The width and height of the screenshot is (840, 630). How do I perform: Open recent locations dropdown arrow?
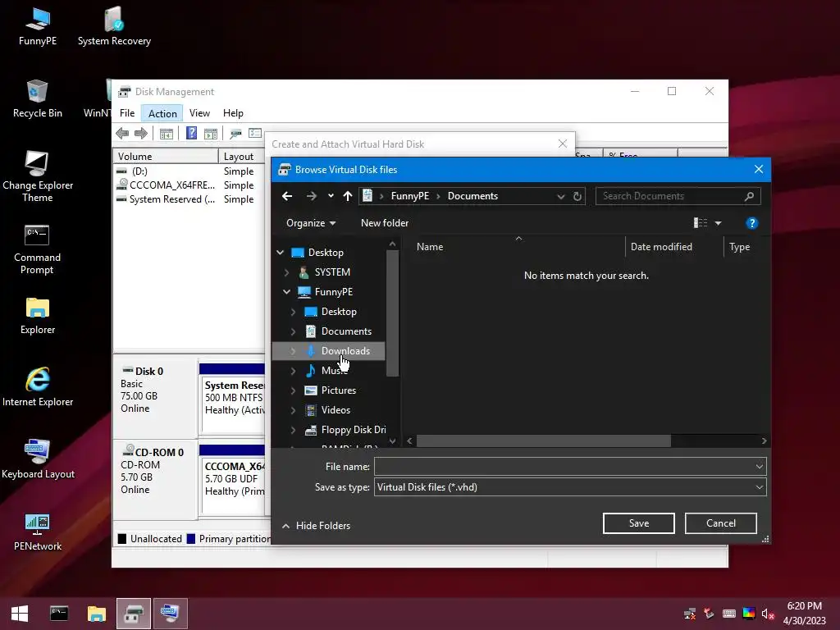point(331,196)
